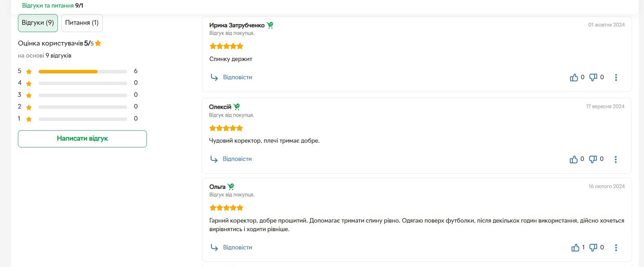
Task: Open three-dot menu on Олексій's review
Action: (x=616, y=159)
